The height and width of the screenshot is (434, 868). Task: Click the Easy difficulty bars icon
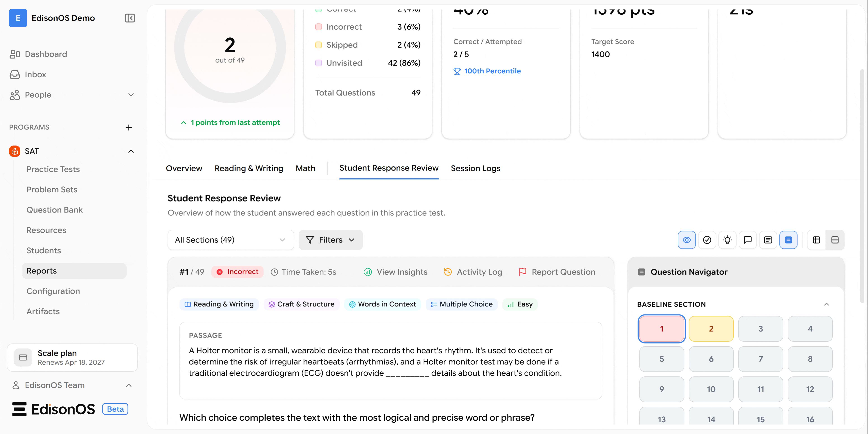tap(510, 304)
